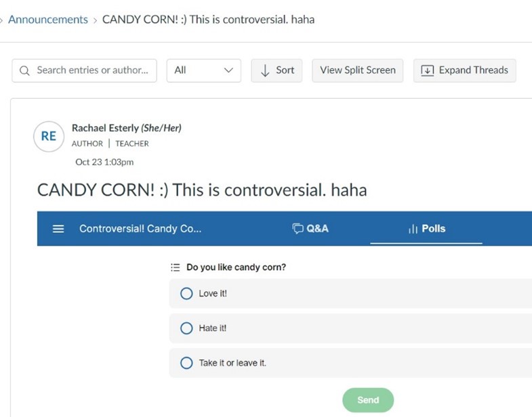
Task: Click the Expand Threads download-box icon
Action: 427,70
